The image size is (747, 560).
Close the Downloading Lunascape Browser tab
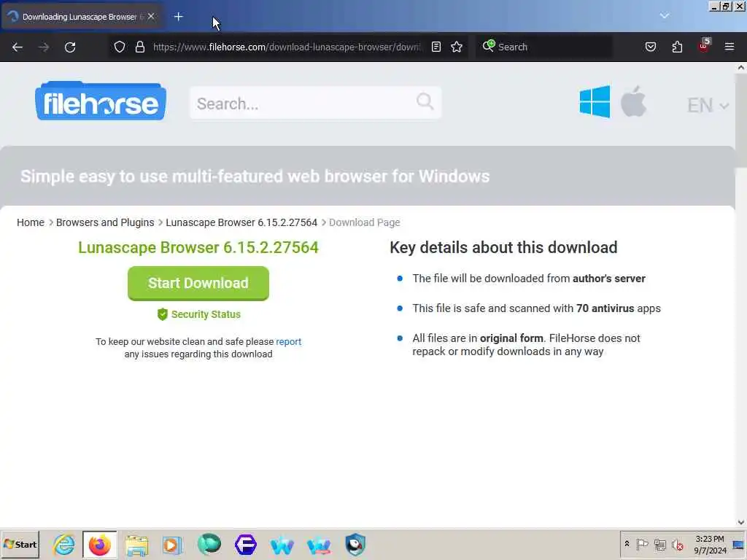(151, 16)
